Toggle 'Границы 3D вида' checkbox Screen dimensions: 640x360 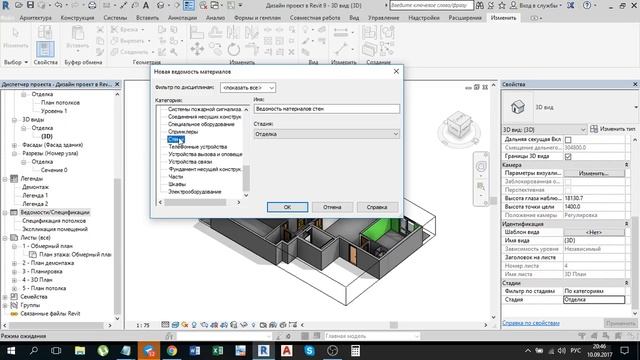coord(568,156)
